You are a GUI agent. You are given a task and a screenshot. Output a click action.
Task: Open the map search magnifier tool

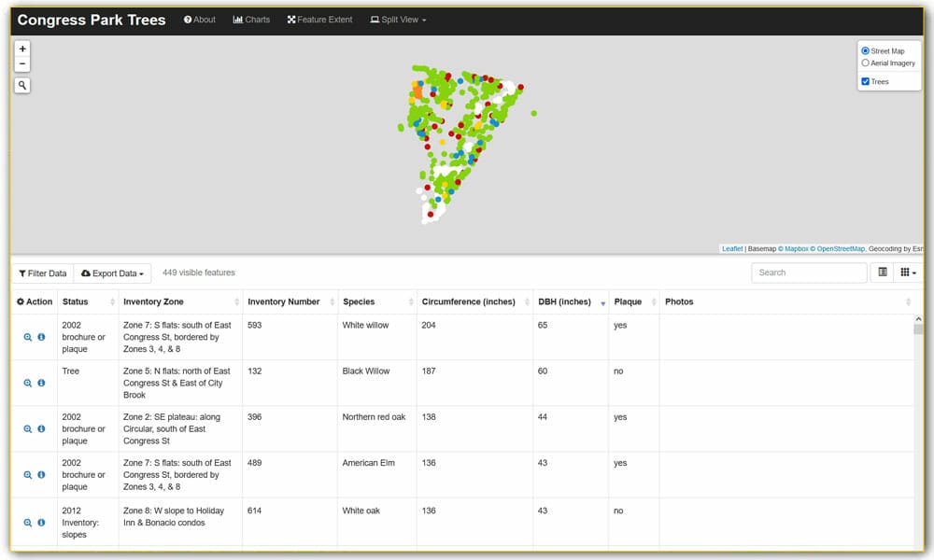(x=22, y=85)
